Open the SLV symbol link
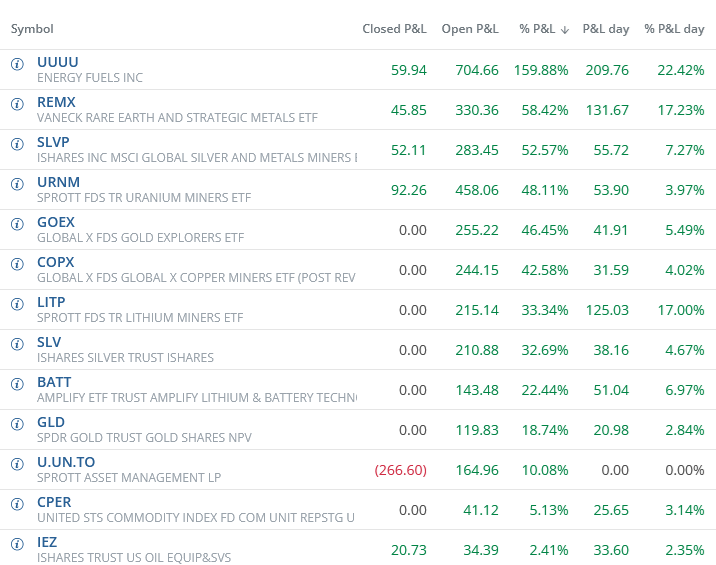716x565 pixels. [49, 342]
